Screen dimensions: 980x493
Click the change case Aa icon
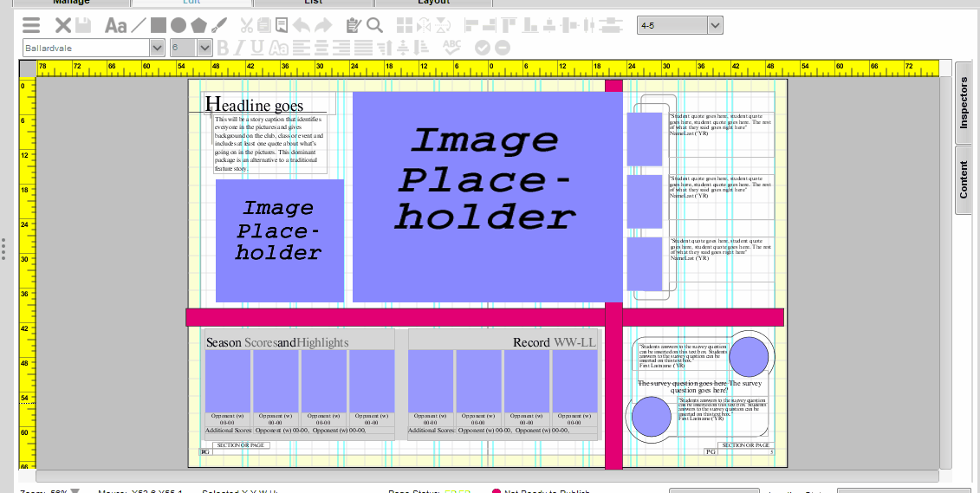coord(279,48)
